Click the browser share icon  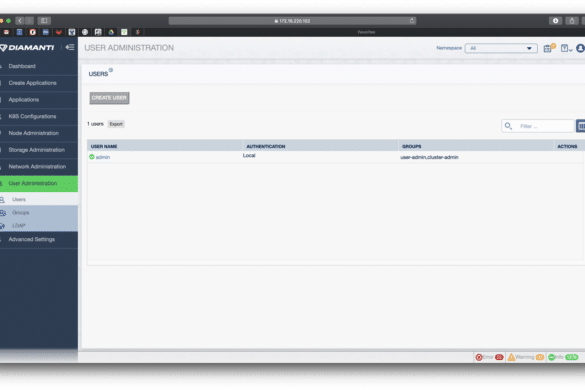coord(572,21)
